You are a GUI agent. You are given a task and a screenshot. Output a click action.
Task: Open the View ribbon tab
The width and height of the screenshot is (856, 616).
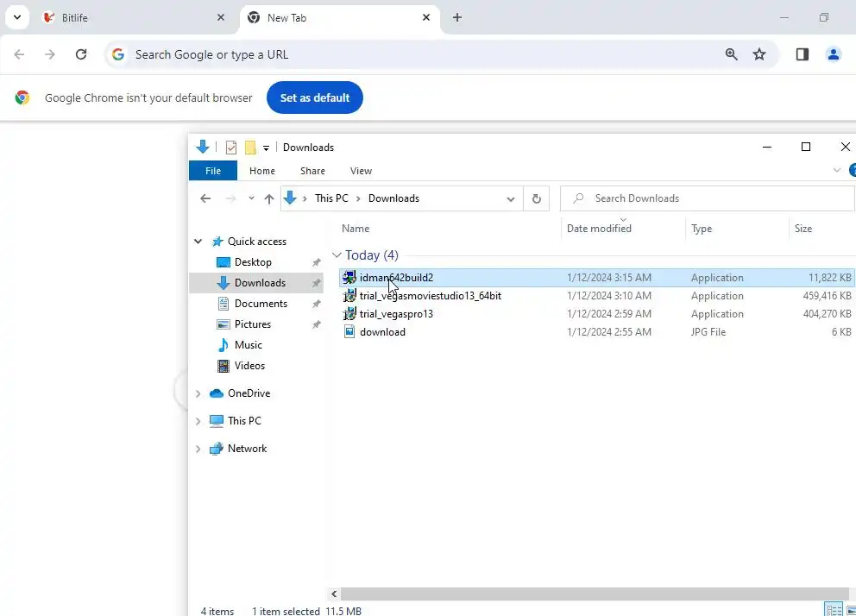point(361,171)
